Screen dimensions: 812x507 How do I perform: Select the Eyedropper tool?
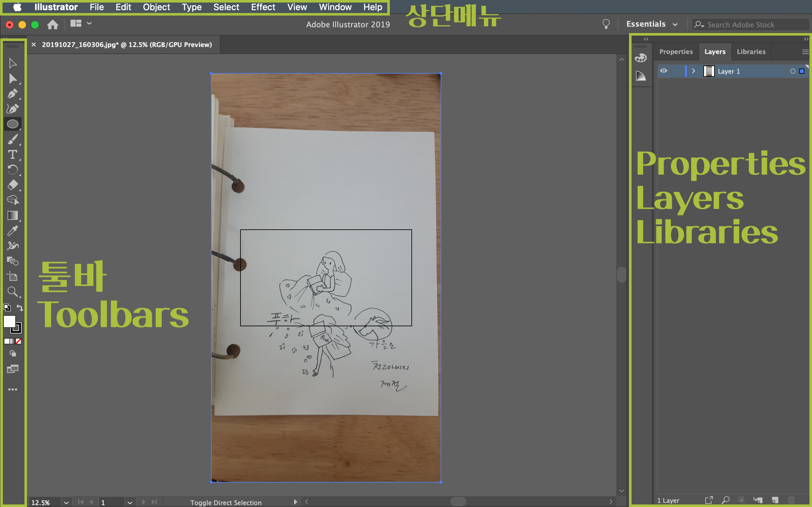pyautogui.click(x=12, y=231)
